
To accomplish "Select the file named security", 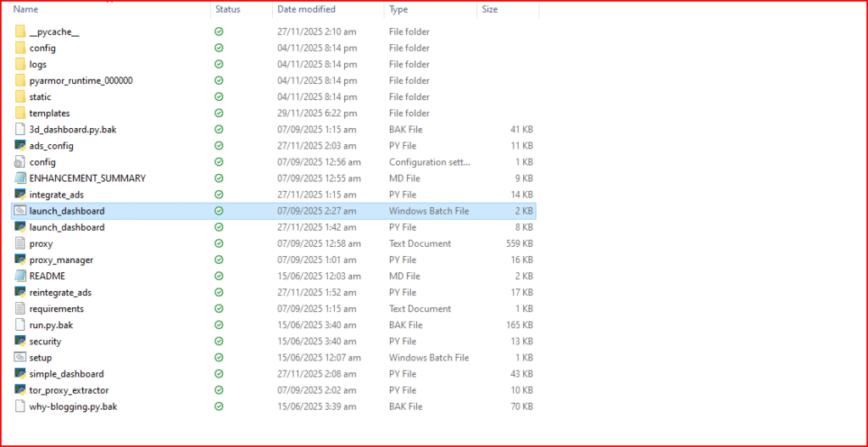I will point(46,341).
